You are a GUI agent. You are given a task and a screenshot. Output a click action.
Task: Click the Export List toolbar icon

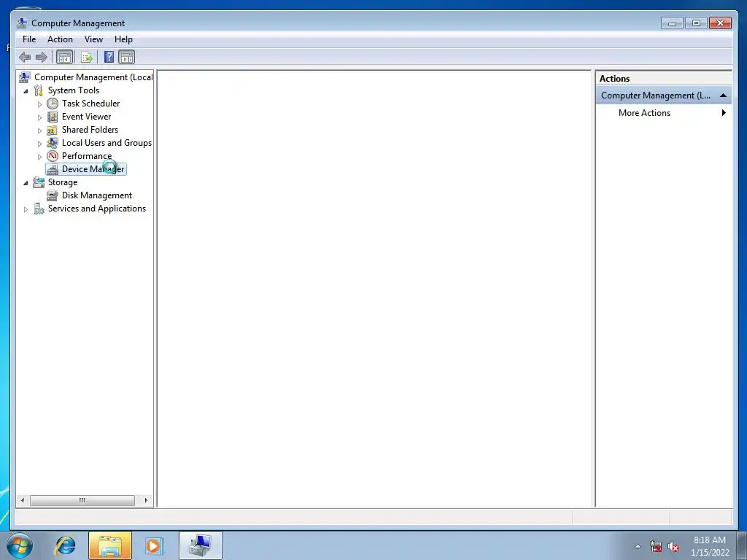tap(87, 58)
